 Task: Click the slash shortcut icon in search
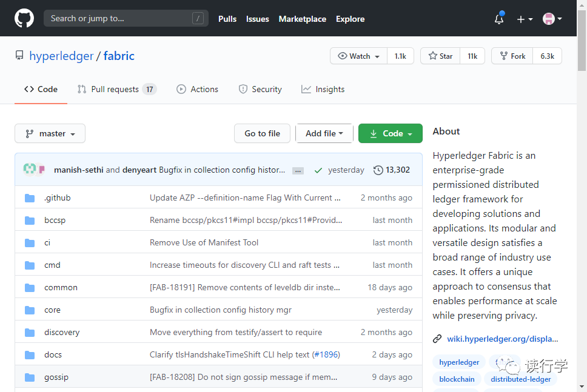[x=198, y=18]
